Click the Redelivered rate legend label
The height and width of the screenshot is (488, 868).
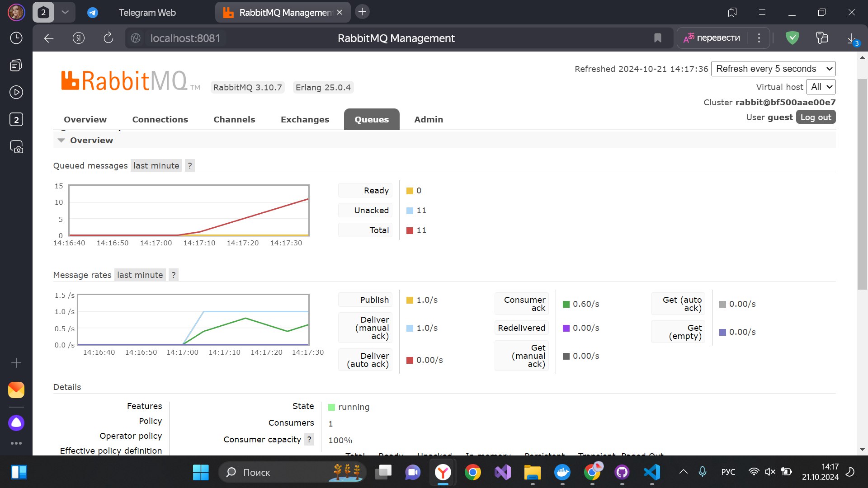pyautogui.click(x=521, y=328)
